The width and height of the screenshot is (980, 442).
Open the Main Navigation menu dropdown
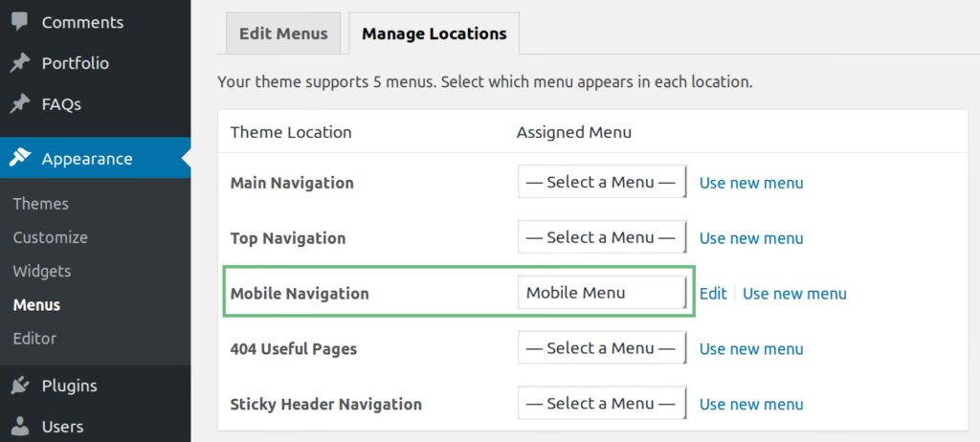click(x=602, y=183)
